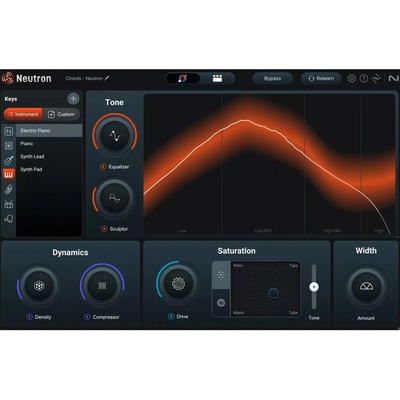Add new target with plus button
This screenshot has height=400, width=400.
pyautogui.click(x=73, y=99)
